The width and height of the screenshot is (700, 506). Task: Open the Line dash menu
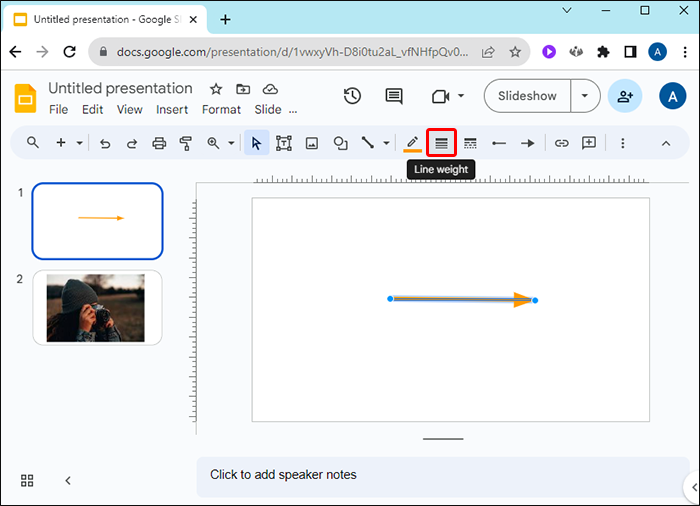[470, 143]
